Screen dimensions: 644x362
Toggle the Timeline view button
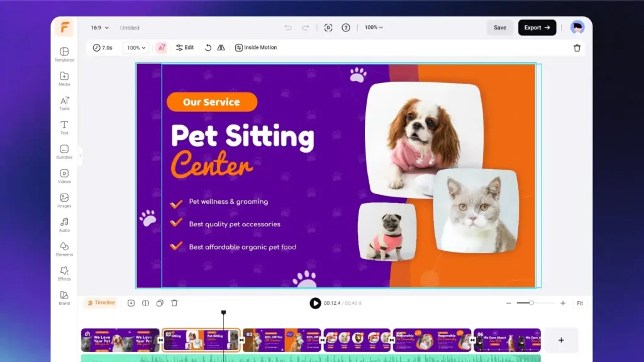(x=101, y=303)
